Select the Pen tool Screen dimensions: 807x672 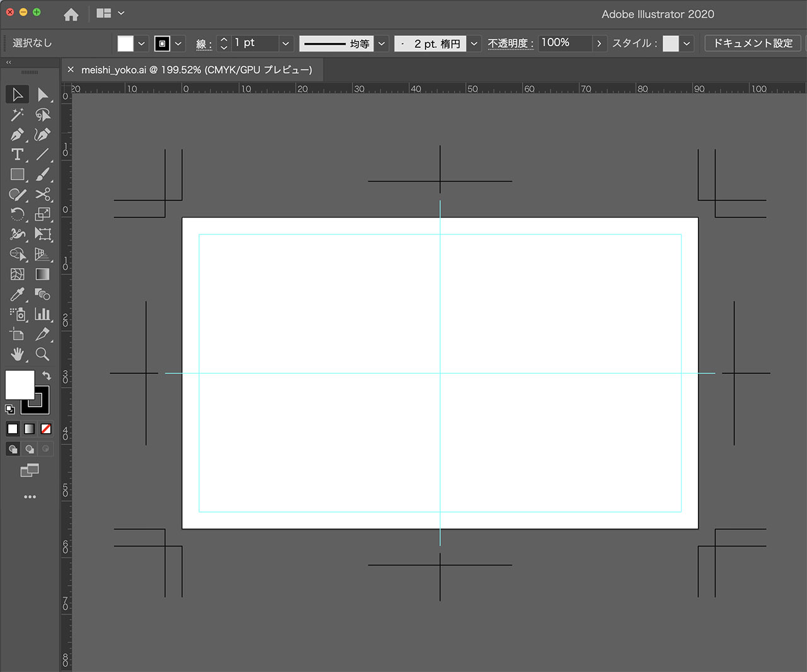[x=18, y=134]
